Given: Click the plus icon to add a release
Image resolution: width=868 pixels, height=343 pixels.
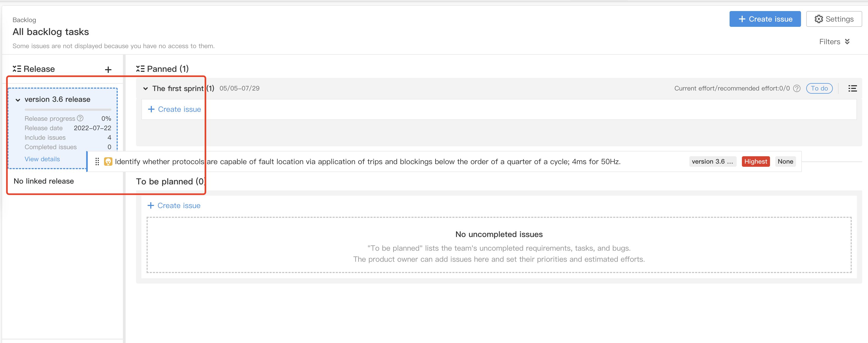Looking at the screenshot, I should pyautogui.click(x=108, y=69).
